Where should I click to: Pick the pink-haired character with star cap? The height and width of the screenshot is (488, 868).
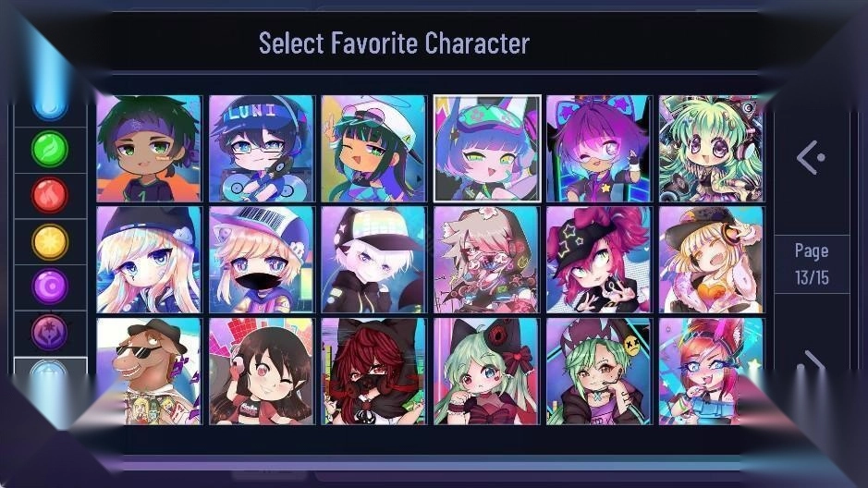tap(600, 260)
